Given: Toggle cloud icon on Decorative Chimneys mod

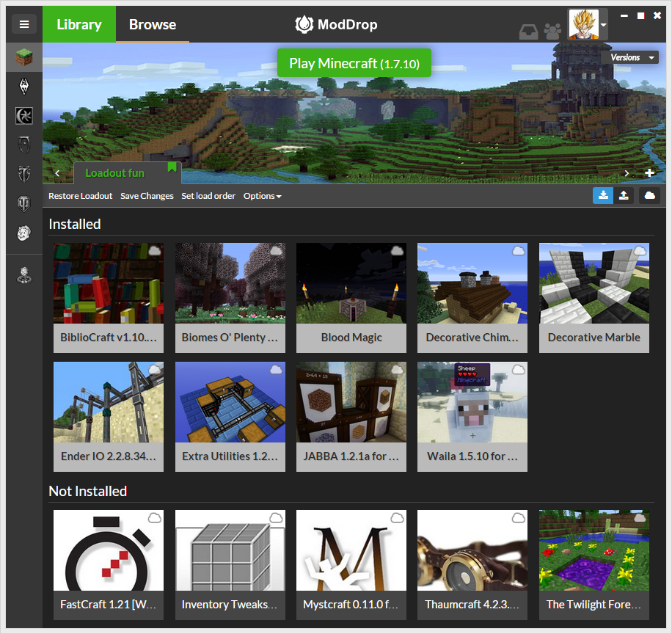Looking at the screenshot, I should [x=518, y=250].
